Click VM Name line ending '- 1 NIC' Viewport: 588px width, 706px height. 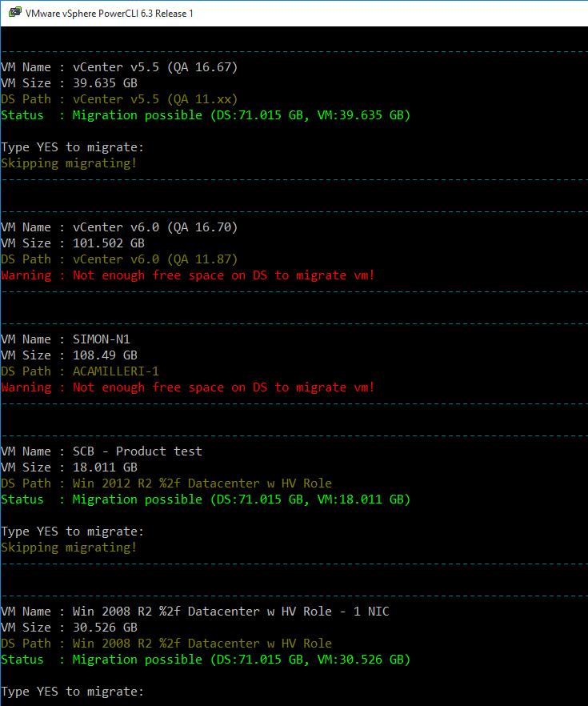(x=195, y=612)
